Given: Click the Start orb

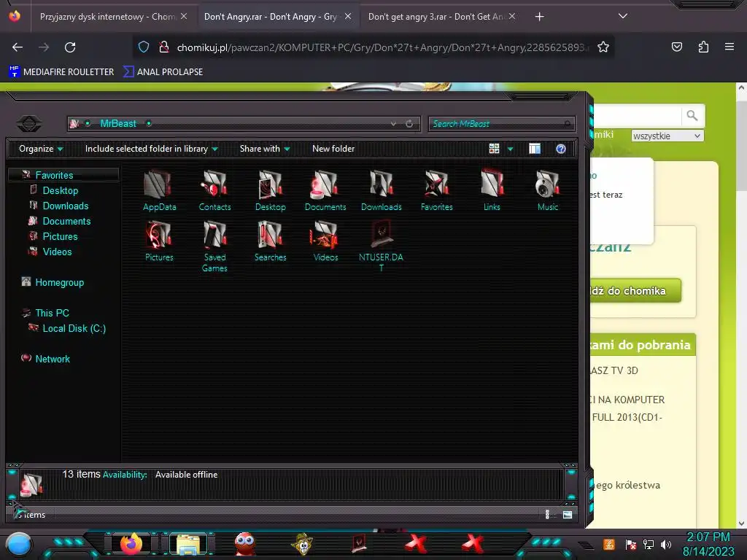Looking at the screenshot, I should tap(19, 544).
